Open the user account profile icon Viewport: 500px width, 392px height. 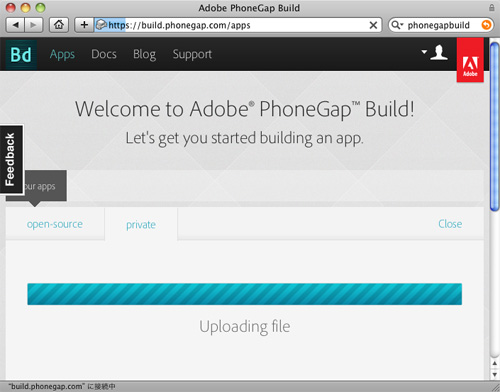tap(439, 53)
